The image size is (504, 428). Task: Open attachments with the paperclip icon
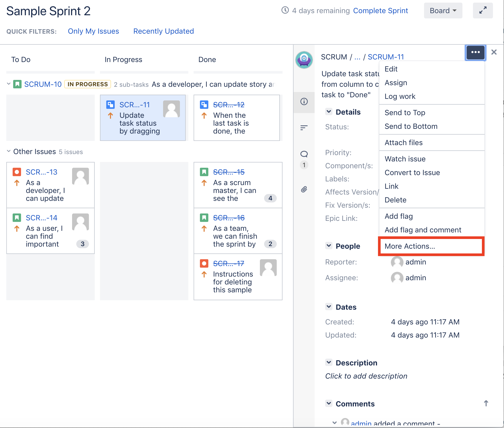pos(304,189)
